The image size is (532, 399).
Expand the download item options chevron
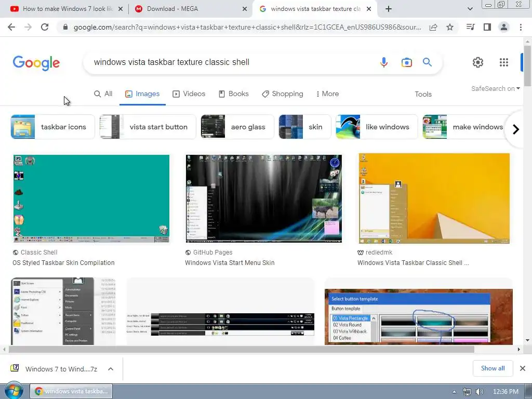(x=111, y=369)
